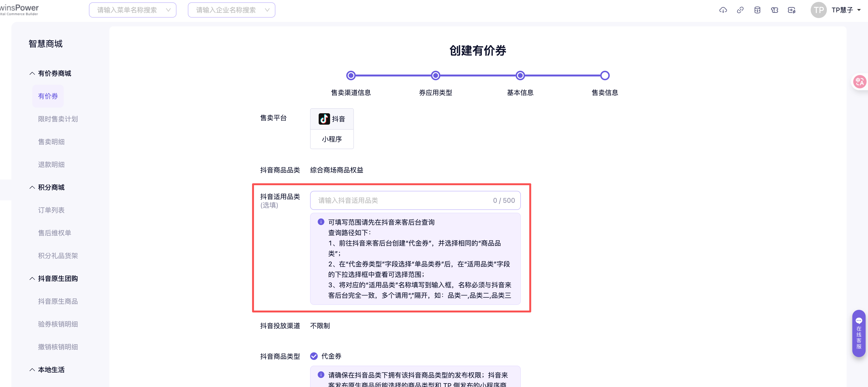Open the menu name search dropdown
The height and width of the screenshot is (387, 868).
(x=132, y=10)
